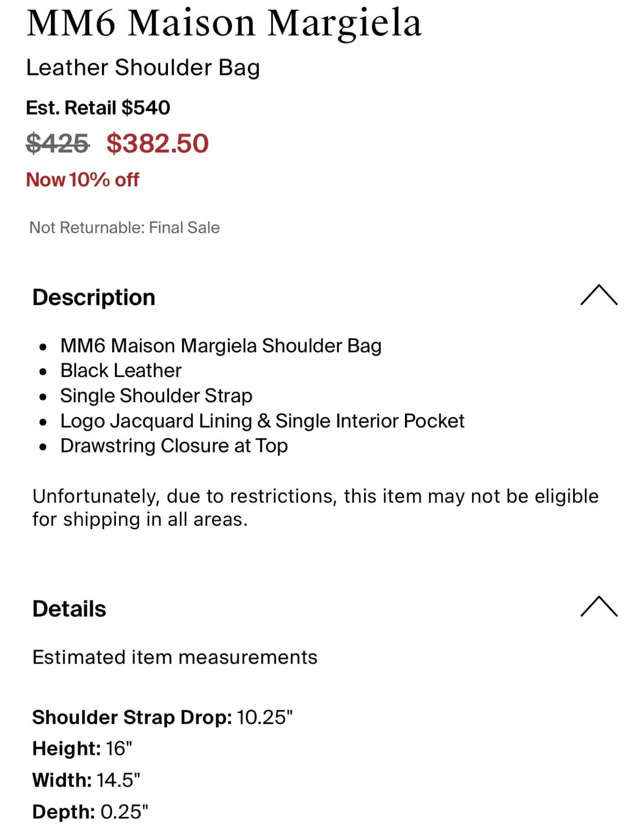Click the red $382.50 sale price
This screenshot has height=840, width=624.
[x=157, y=143]
